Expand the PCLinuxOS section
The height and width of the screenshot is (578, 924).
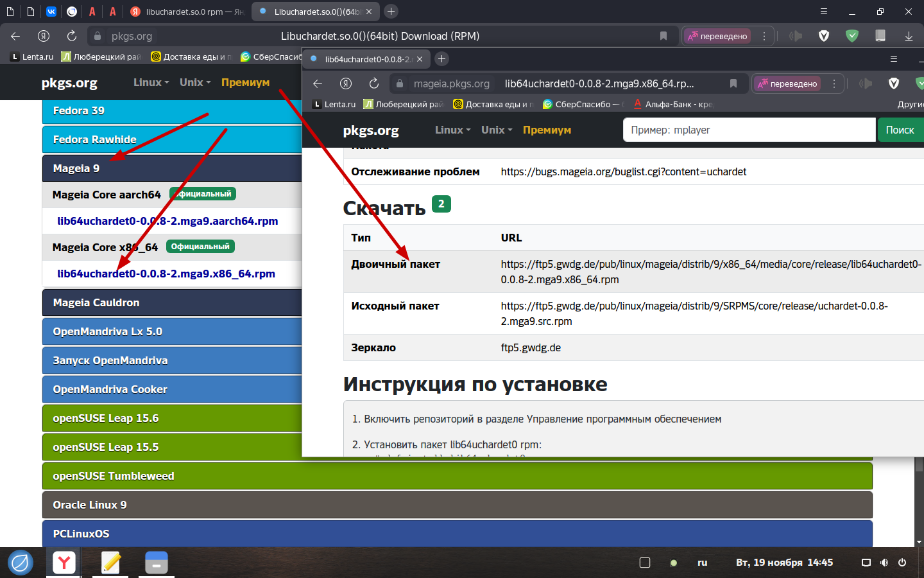coord(458,534)
